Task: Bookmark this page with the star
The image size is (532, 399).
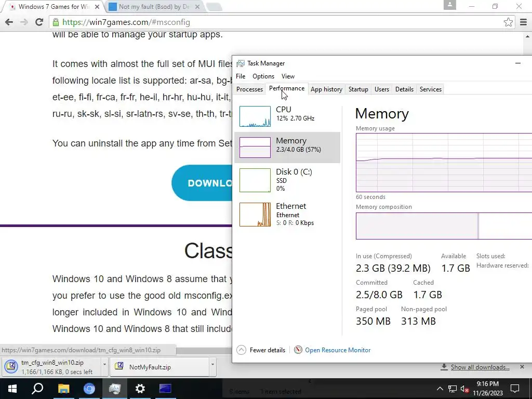Action: pyautogui.click(x=508, y=22)
